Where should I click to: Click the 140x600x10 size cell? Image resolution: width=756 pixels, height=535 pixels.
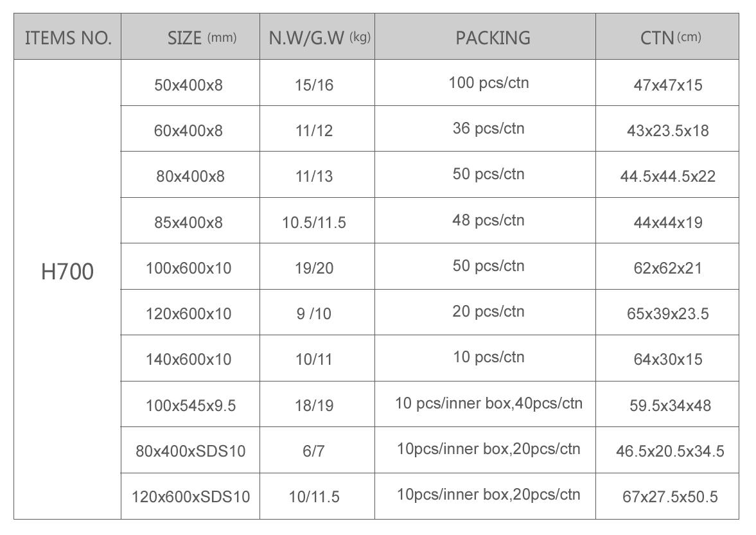pos(190,358)
